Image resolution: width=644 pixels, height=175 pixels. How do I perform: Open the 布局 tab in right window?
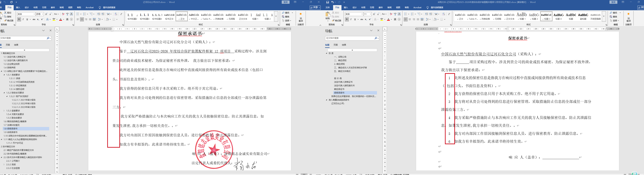click(363, 8)
